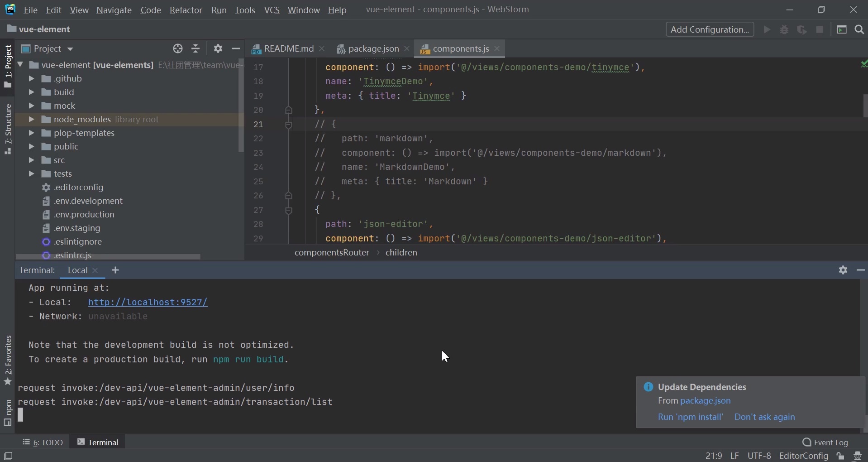This screenshot has width=868, height=462.
Task: Enable 'Don't ask again' for Update Dependencies
Action: (x=765, y=417)
